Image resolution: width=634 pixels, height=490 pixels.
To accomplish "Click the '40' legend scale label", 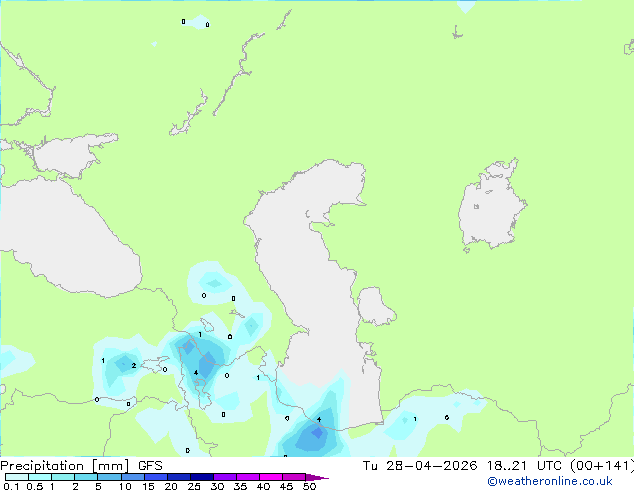I will pos(263,486).
